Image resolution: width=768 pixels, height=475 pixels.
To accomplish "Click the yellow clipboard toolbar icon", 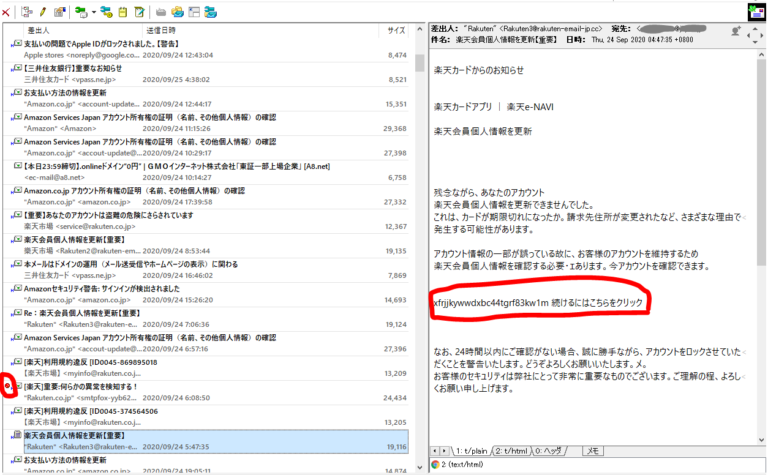I will point(122,12).
